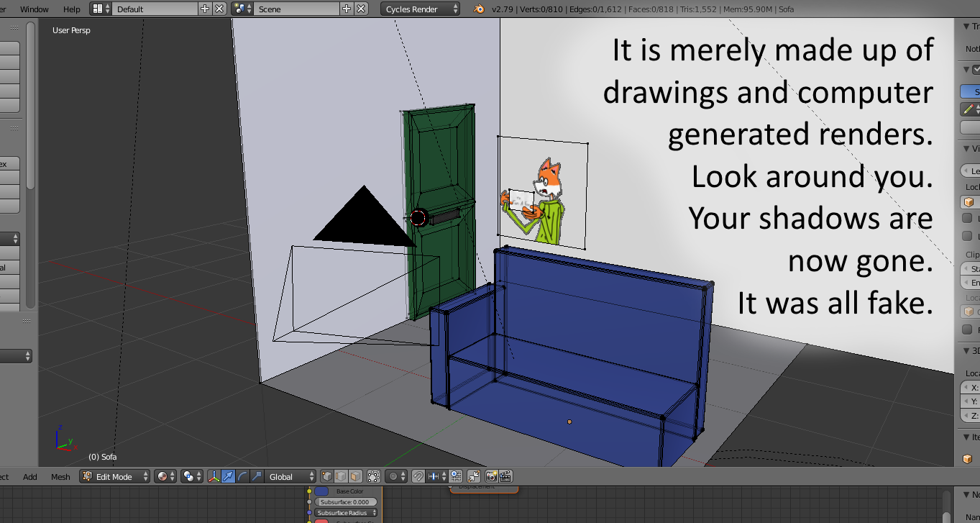Open the Add menu in viewport header
This screenshot has width=980, height=523.
click(30, 476)
